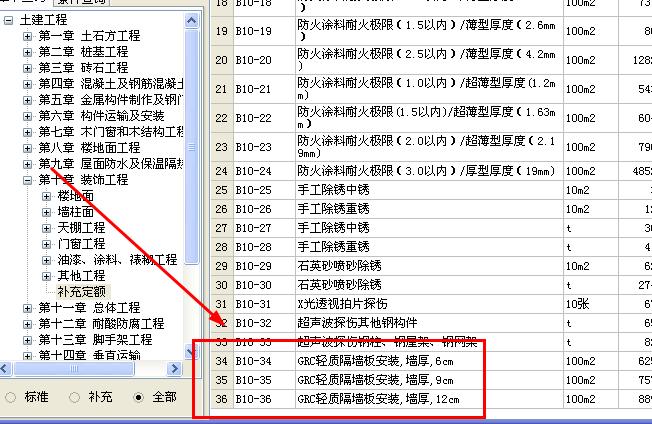The image size is (652, 424).
Task: Expand 第五章 金属构件制作 node
Action: [x=27, y=100]
